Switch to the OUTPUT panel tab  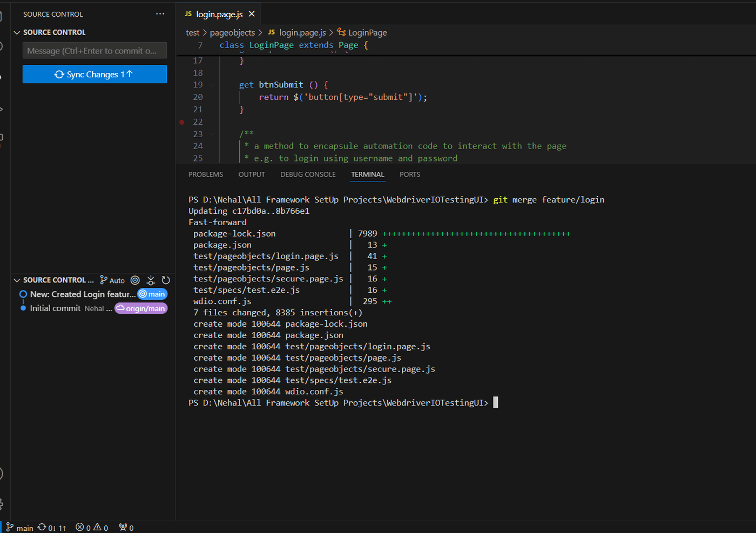[x=252, y=174]
